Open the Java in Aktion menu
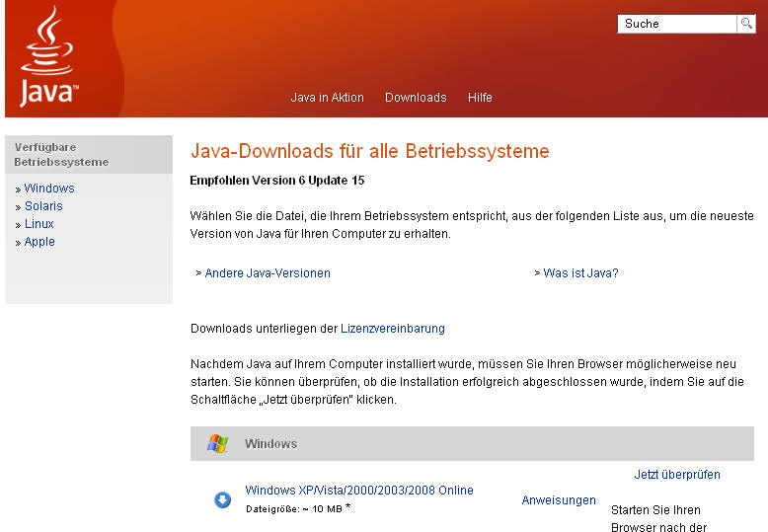Image resolution: width=768 pixels, height=532 pixels. [327, 98]
